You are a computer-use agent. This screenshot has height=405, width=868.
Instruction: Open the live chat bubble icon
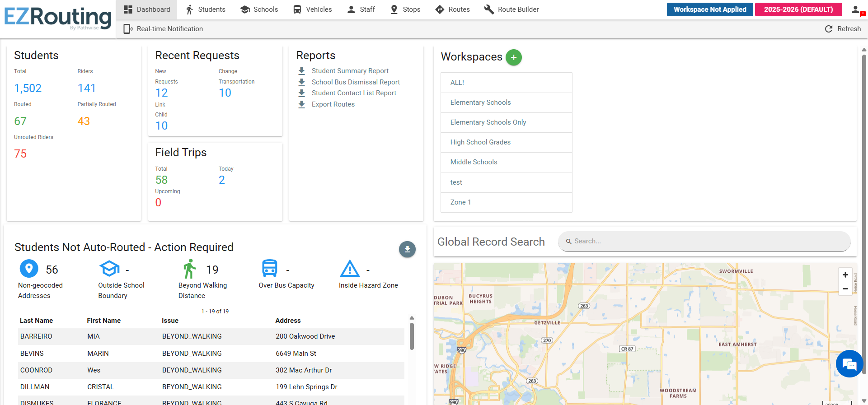point(849,363)
